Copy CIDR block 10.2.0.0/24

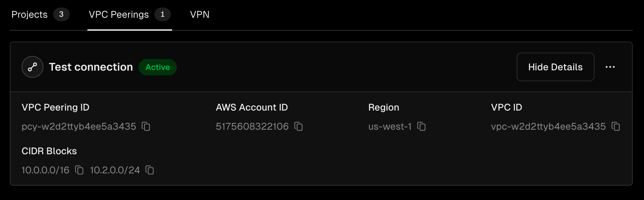150,170
